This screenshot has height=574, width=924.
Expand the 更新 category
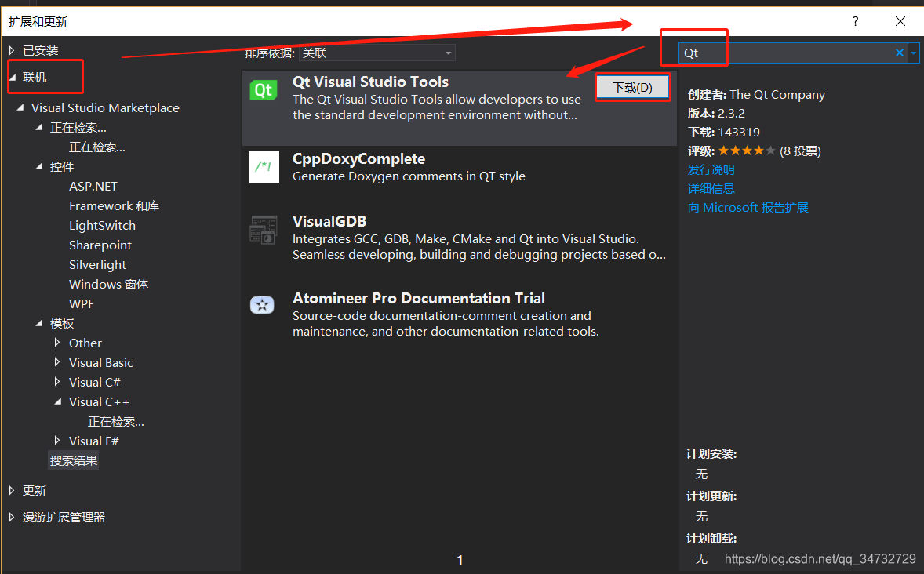[x=12, y=490]
